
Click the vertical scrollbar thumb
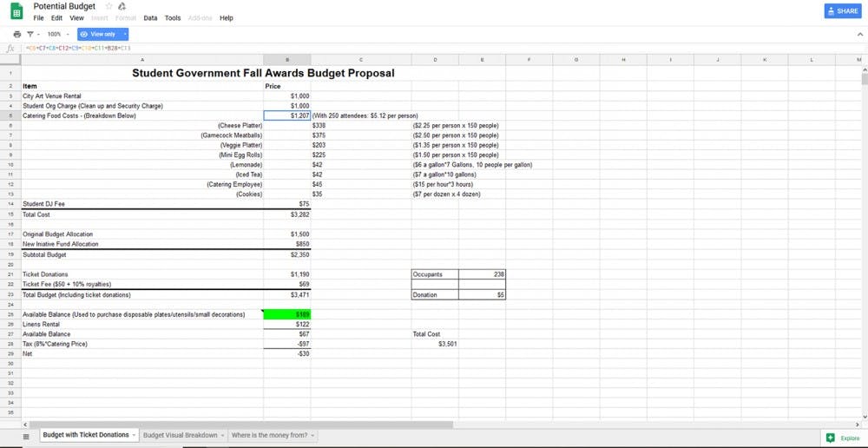[865, 79]
